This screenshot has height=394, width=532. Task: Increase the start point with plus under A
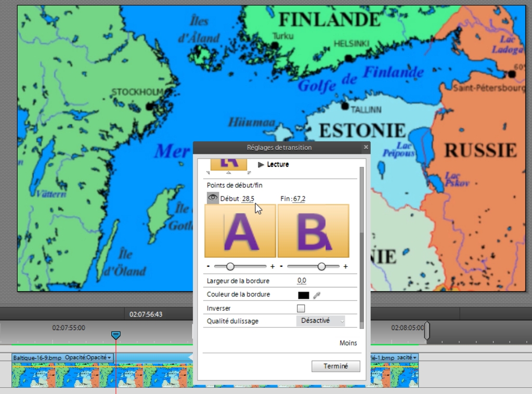click(273, 267)
